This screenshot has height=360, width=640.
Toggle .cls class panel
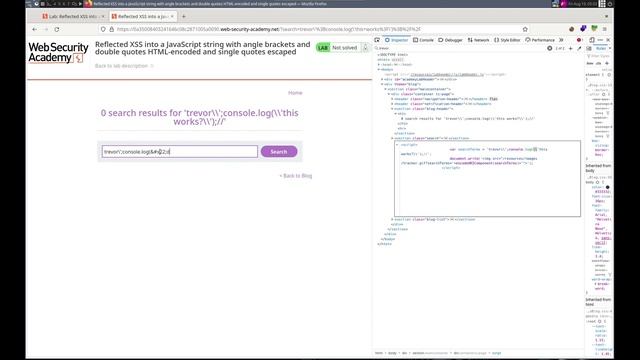(x=598, y=63)
